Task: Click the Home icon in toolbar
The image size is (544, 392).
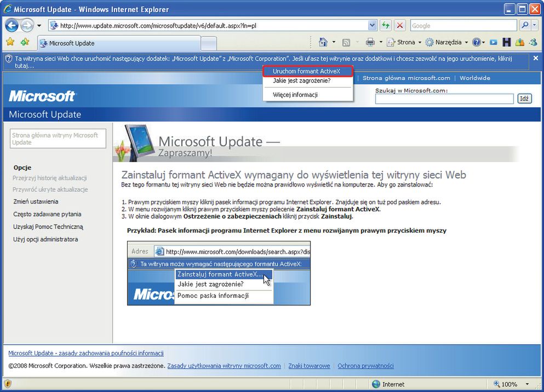Action: (323, 42)
